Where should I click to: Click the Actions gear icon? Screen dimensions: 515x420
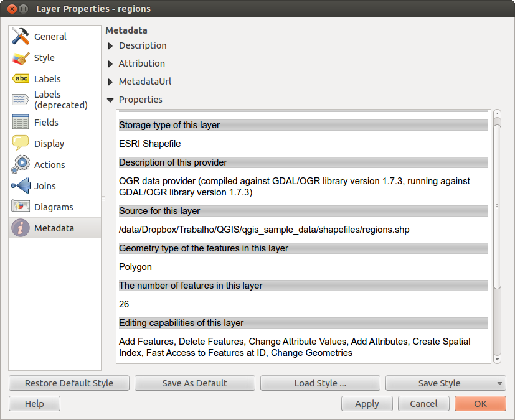click(x=21, y=165)
